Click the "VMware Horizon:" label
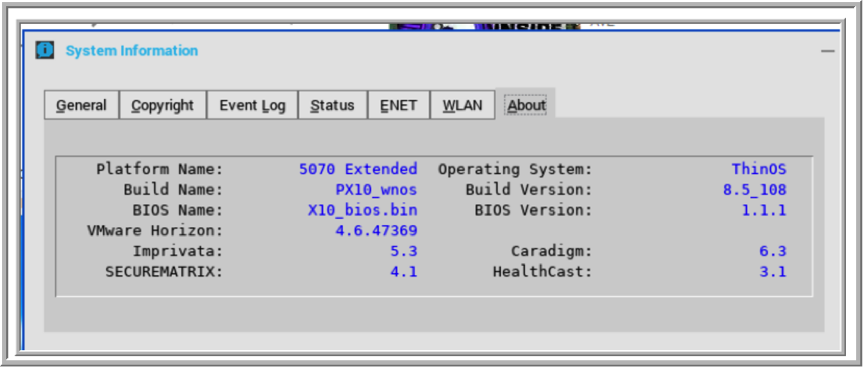The height and width of the screenshot is (367, 863). pos(155,231)
